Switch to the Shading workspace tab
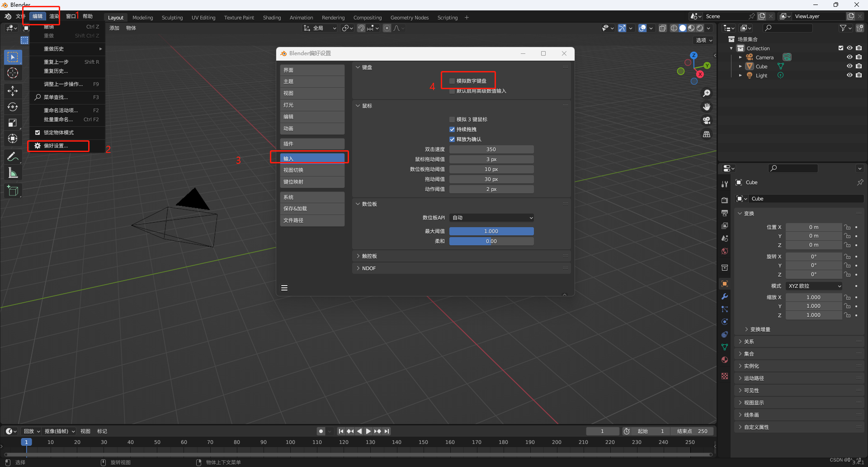The height and width of the screenshot is (467, 868). [272, 17]
